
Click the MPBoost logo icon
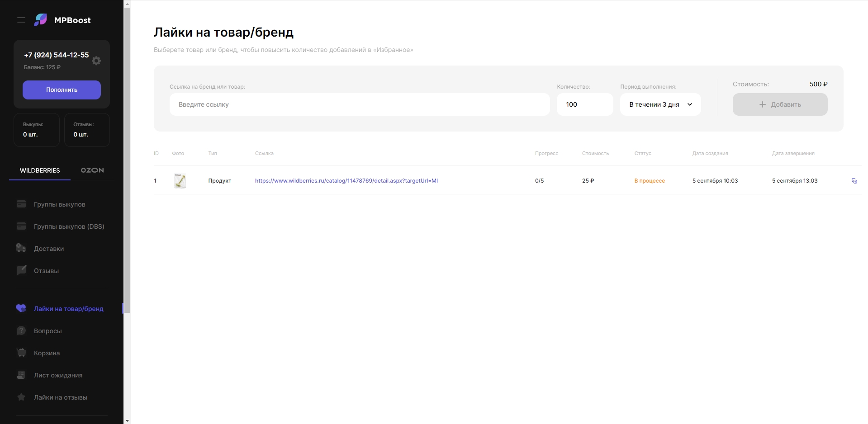click(41, 20)
